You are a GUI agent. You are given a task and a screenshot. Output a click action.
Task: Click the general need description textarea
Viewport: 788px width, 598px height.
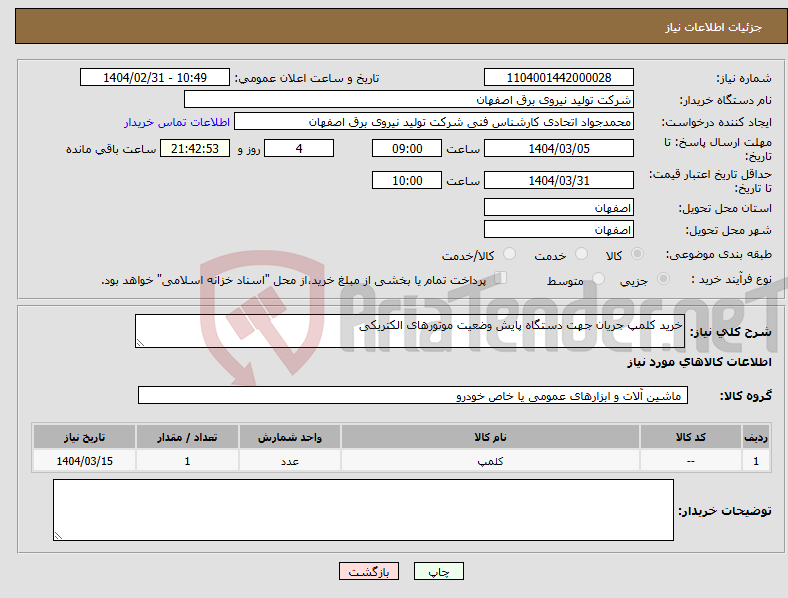coord(410,331)
